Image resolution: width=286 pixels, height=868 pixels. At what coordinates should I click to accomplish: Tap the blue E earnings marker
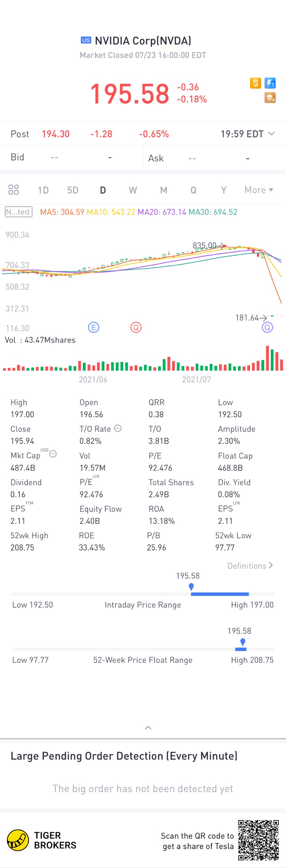[x=93, y=327]
